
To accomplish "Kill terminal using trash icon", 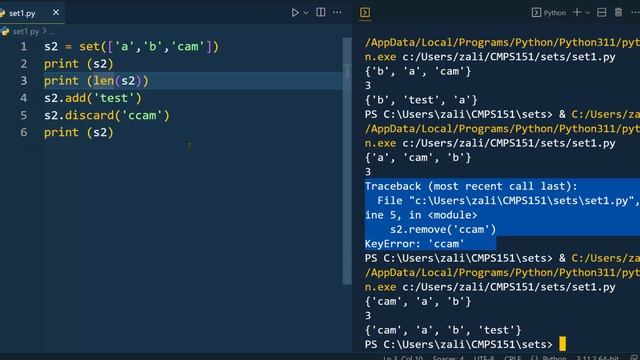I will point(619,13).
